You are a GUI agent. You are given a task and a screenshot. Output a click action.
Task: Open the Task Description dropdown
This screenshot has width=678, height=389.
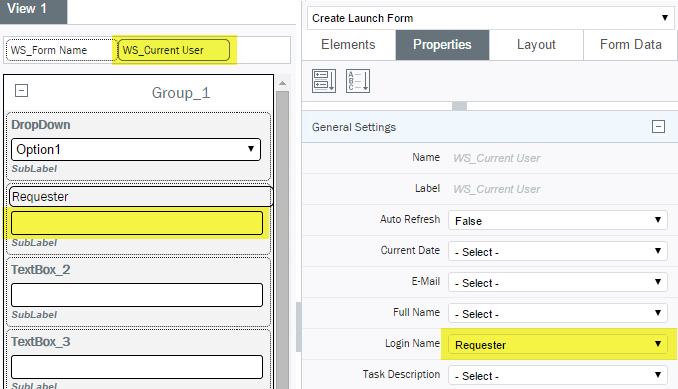pyautogui.click(x=557, y=375)
